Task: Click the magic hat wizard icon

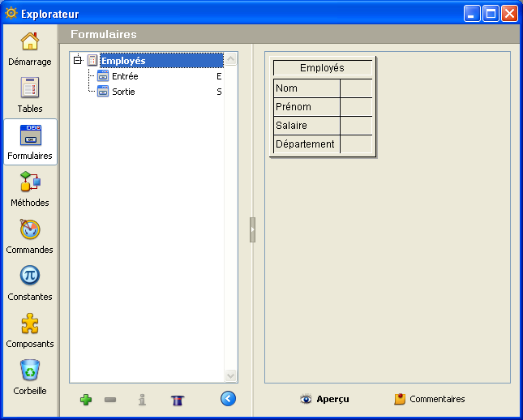Action: click(178, 400)
